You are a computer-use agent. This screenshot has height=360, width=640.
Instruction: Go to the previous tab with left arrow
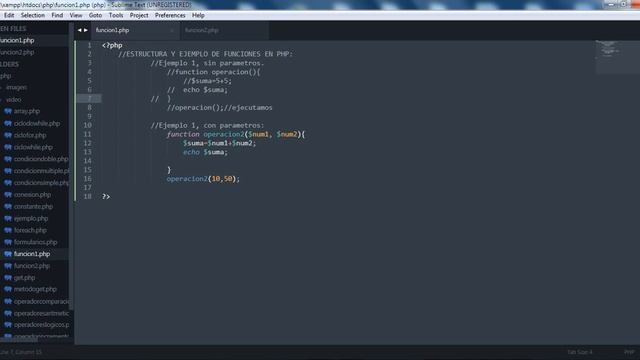79,30
